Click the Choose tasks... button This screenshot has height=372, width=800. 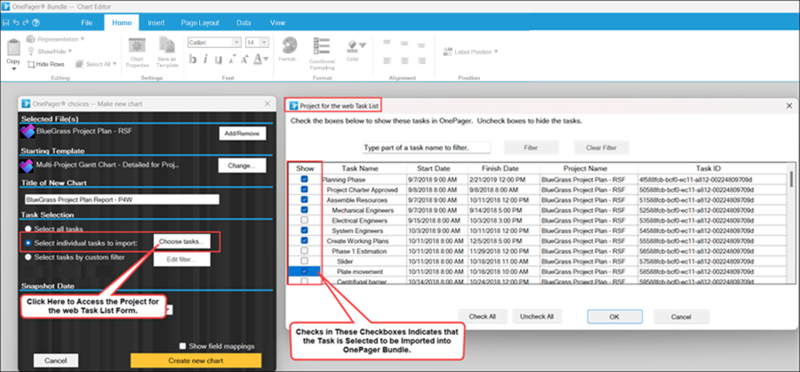pyautogui.click(x=181, y=242)
